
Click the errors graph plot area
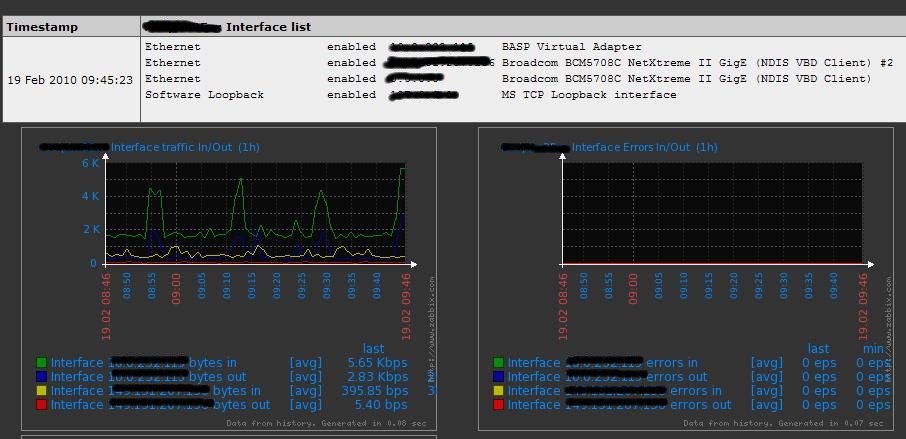pos(712,213)
